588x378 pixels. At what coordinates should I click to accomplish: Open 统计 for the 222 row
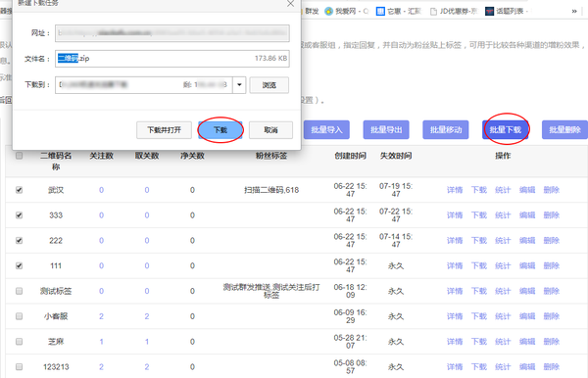pyautogui.click(x=503, y=241)
